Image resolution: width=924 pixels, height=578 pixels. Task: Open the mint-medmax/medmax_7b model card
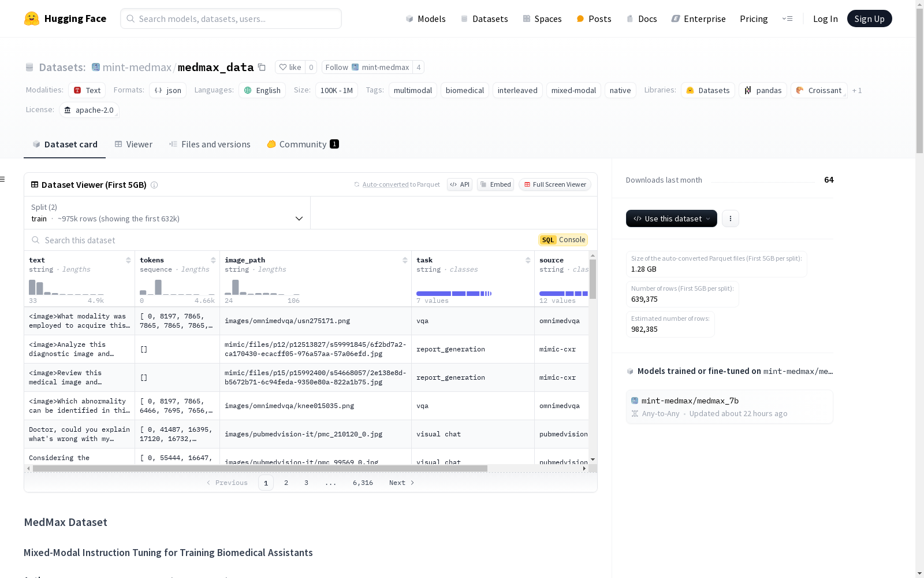(729, 407)
